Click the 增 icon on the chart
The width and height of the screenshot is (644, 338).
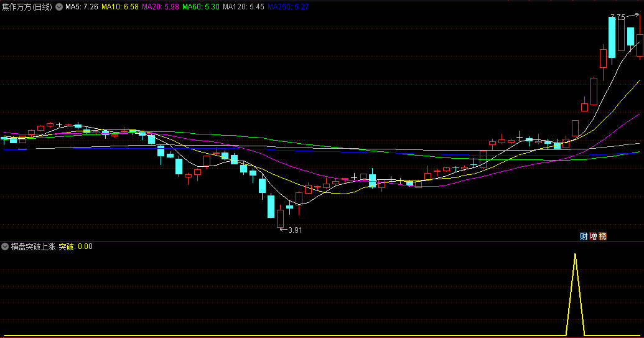pos(593,236)
